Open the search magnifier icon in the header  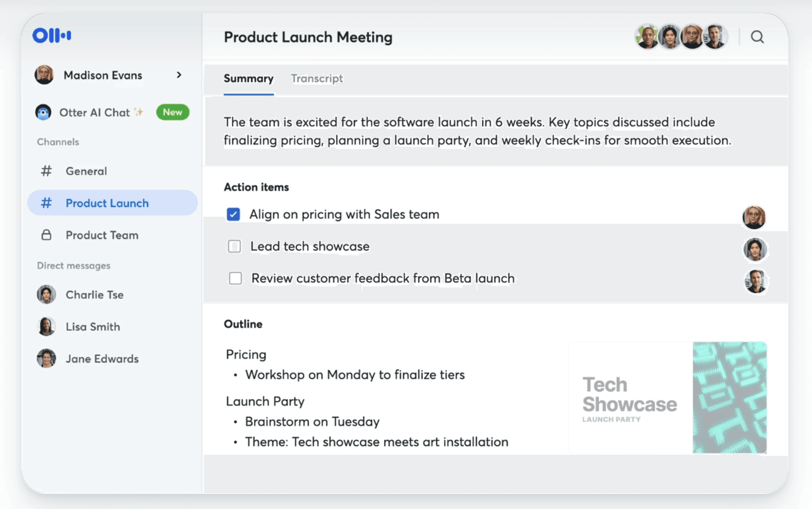pyautogui.click(x=757, y=37)
